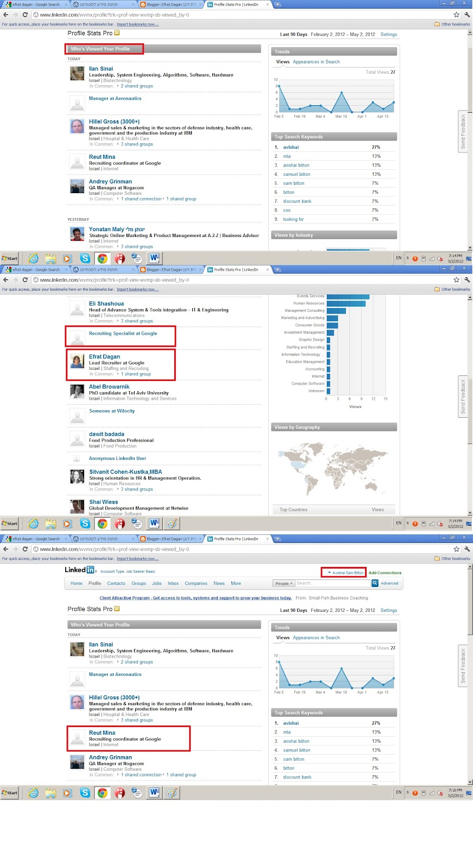Click the placeholder avatar beside dawit badada
The height and width of the screenshot is (868, 473).
(x=77, y=438)
